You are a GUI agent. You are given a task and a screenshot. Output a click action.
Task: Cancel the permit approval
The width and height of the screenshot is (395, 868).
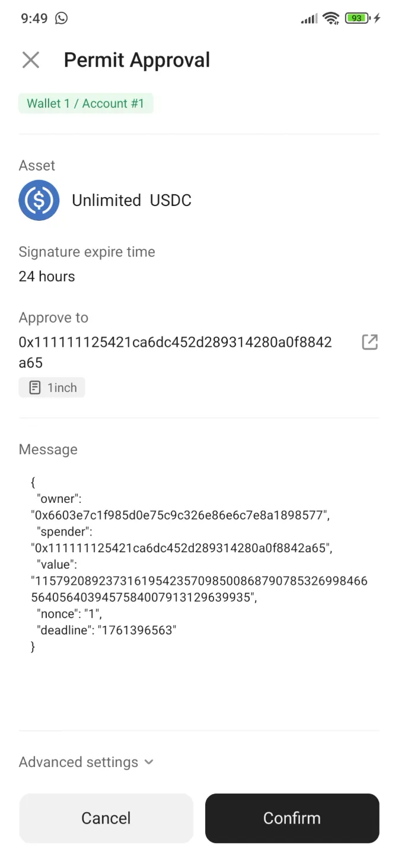point(106,818)
